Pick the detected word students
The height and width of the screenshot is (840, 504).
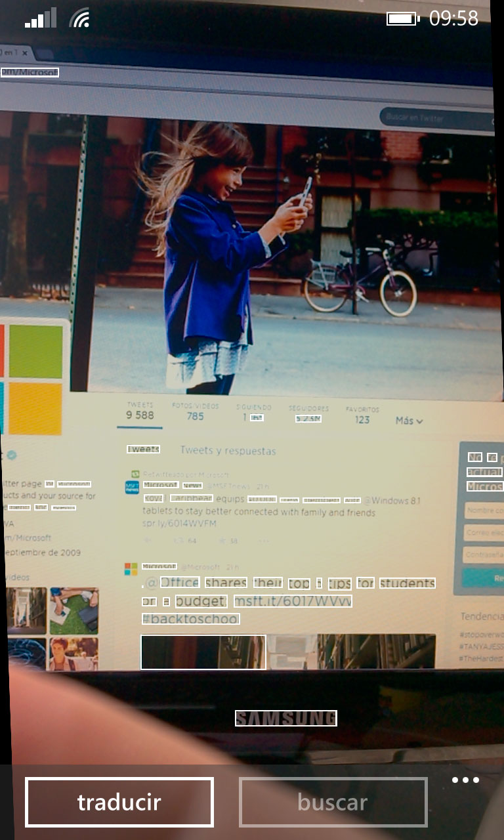(407, 583)
